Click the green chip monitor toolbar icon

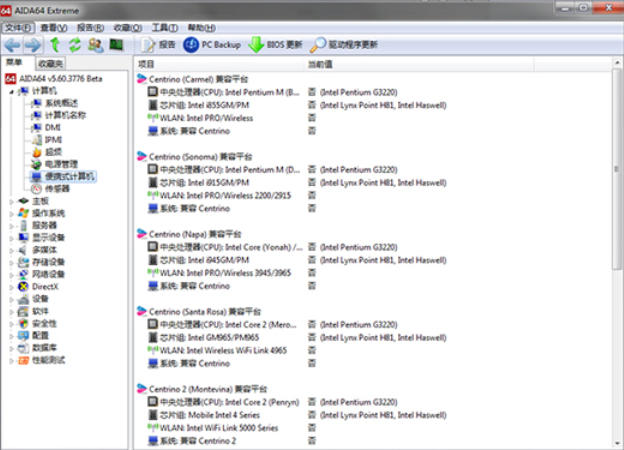coord(116,45)
